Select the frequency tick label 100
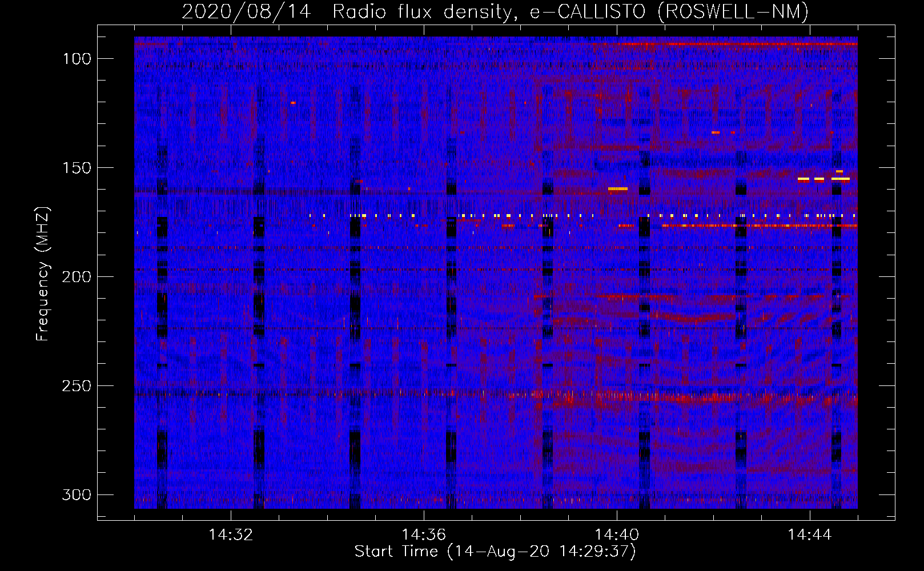The width and height of the screenshot is (924, 571). [x=77, y=59]
